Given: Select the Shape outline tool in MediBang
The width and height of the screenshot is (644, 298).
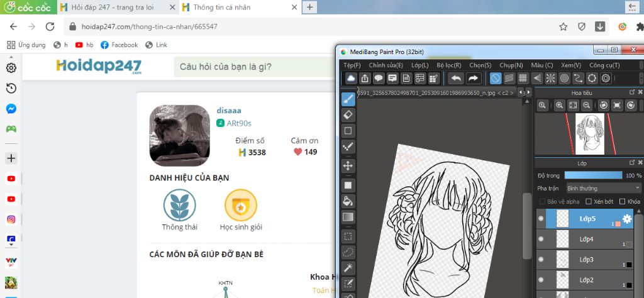Looking at the screenshot, I should (x=348, y=131).
